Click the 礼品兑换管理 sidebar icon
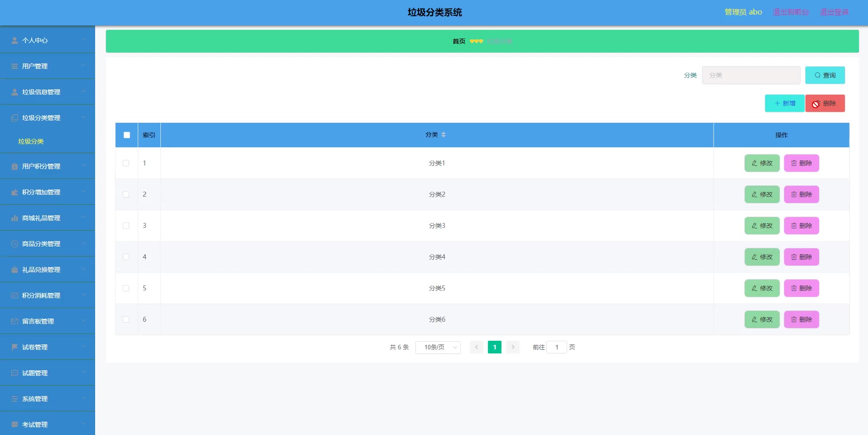The height and width of the screenshot is (435, 868). pyautogui.click(x=14, y=270)
